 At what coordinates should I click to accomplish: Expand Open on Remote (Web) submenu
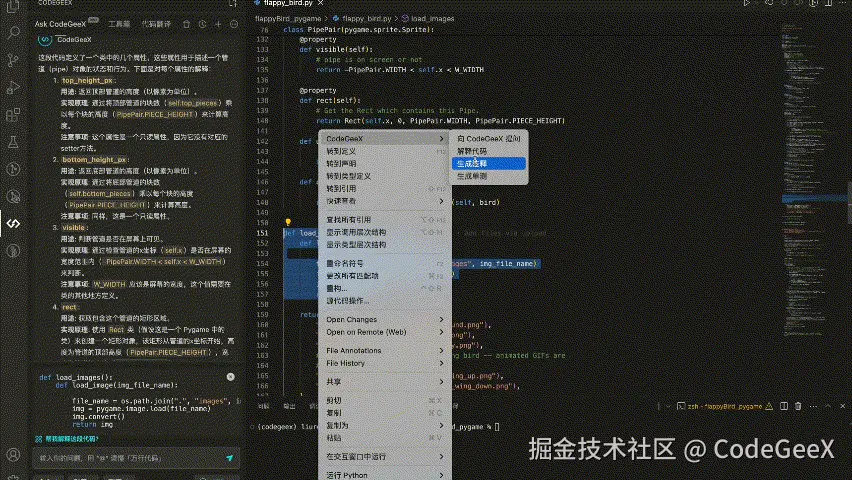[x=385, y=332]
